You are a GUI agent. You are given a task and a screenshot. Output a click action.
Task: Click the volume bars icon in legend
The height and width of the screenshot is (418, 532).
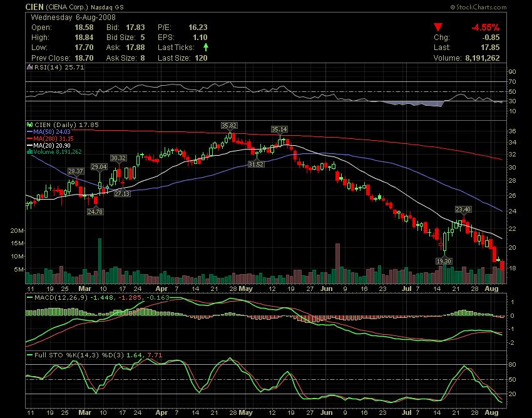(29, 151)
